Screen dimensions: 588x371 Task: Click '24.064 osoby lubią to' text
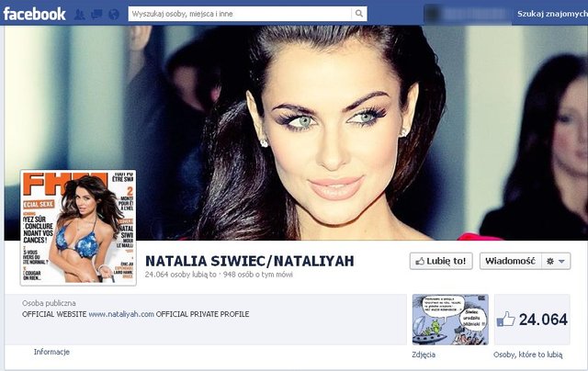click(181, 275)
